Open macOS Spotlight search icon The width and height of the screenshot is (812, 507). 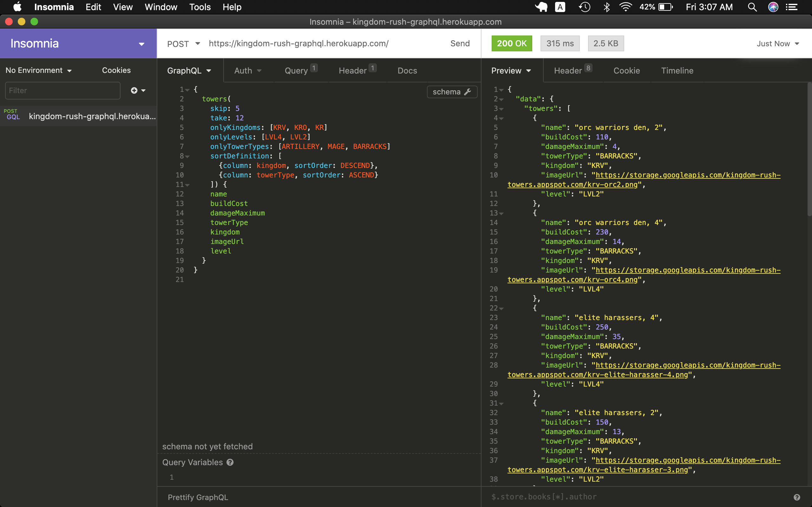[x=752, y=7]
